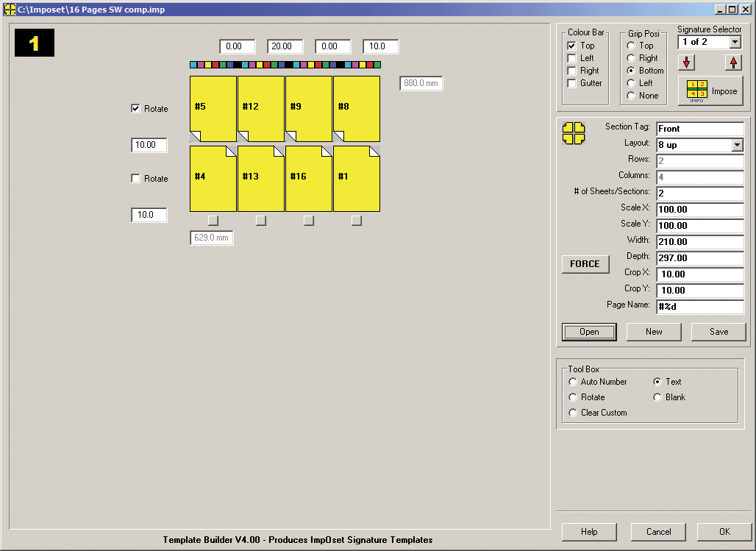Screen dimensions: 756x551
Task: Click the small square below page #4
Action: click(213, 220)
